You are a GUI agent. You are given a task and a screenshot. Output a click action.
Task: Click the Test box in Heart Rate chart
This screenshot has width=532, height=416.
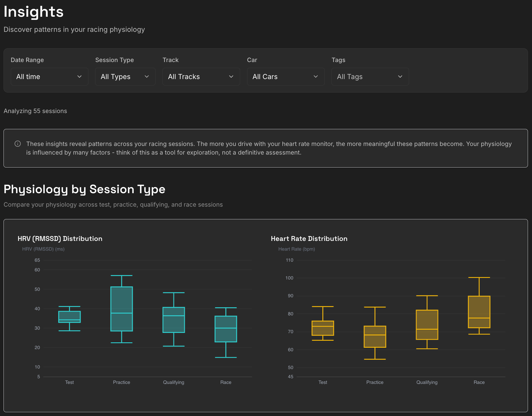pyautogui.click(x=323, y=328)
